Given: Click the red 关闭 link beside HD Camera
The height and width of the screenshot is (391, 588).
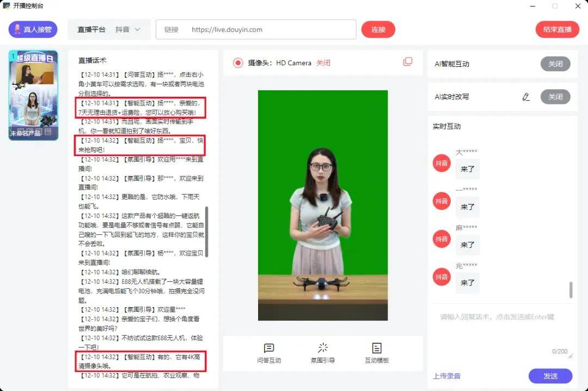Looking at the screenshot, I should (323, 63).
